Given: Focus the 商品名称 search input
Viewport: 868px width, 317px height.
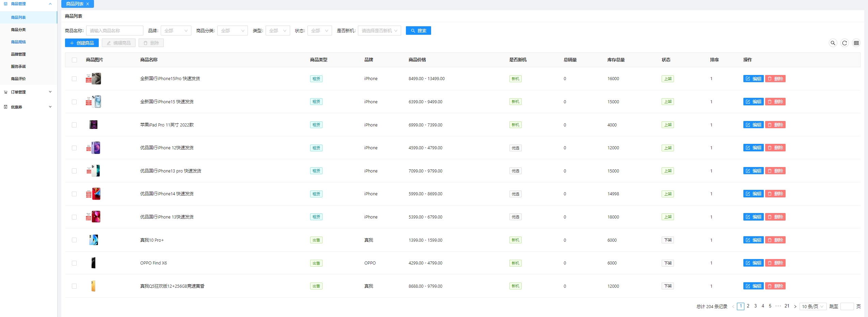Looking at the screenshot, I should click(x=114, y=31).
